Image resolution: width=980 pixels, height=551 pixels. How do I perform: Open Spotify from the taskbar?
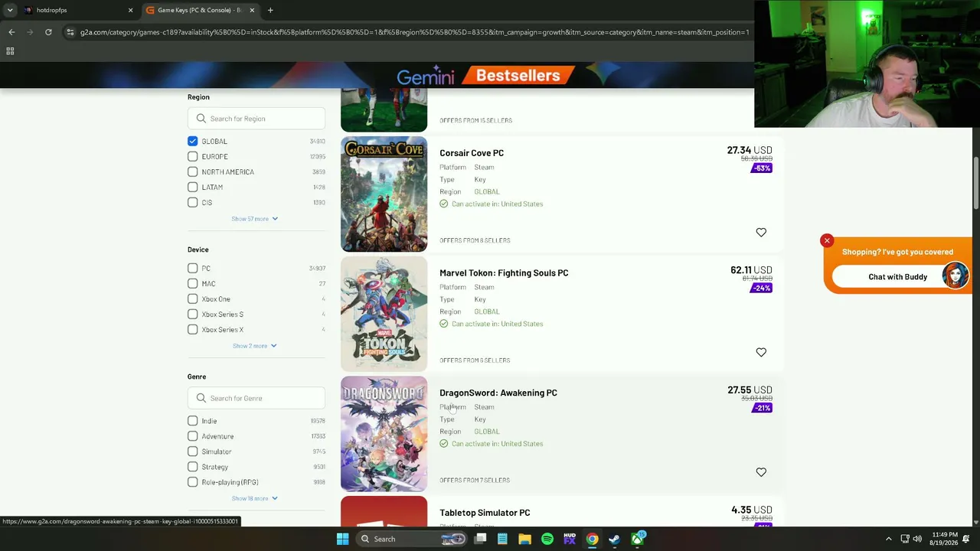click(x=547, y=539)
